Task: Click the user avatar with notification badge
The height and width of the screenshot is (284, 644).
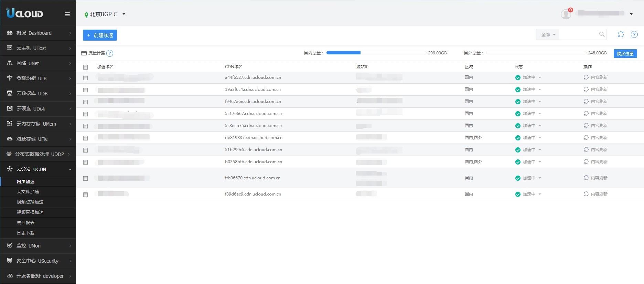Action: coord(566,14)
